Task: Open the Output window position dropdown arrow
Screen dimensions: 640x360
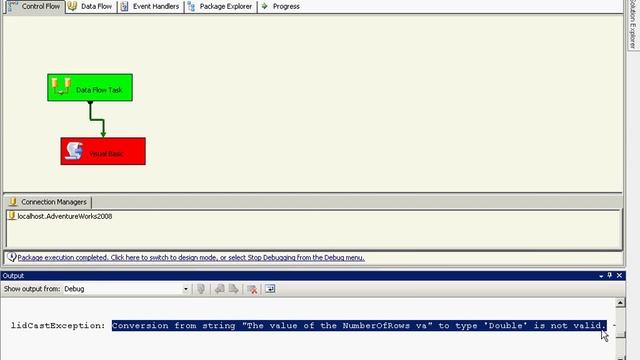Action: click(x=601, y=276)
